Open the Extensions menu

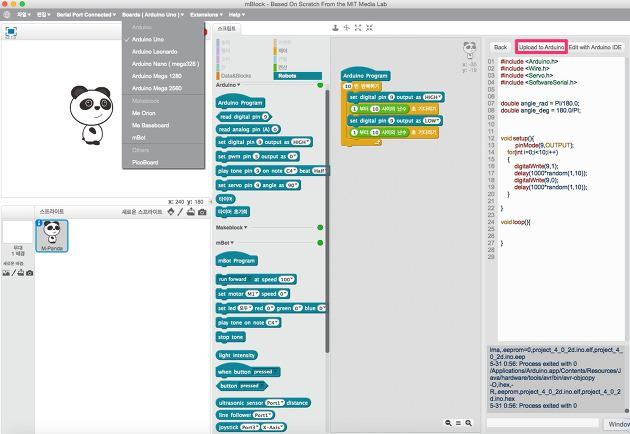206,14
